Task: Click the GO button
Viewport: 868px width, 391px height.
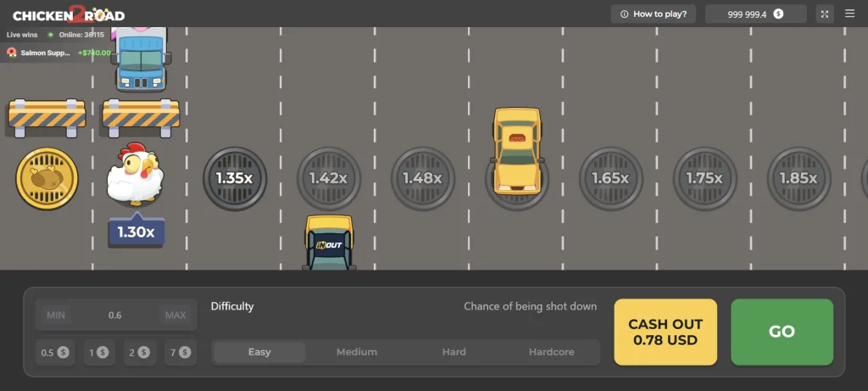Action: [782, 332]
